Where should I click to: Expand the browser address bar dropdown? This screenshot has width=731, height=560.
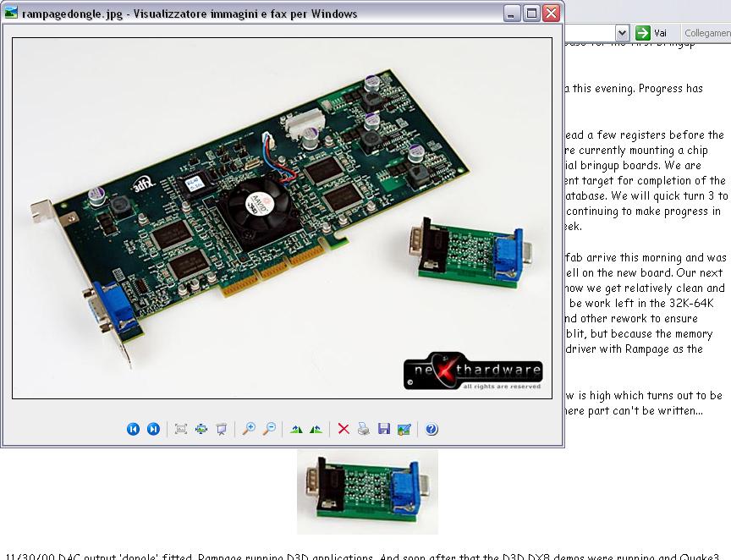pos(622,33)
